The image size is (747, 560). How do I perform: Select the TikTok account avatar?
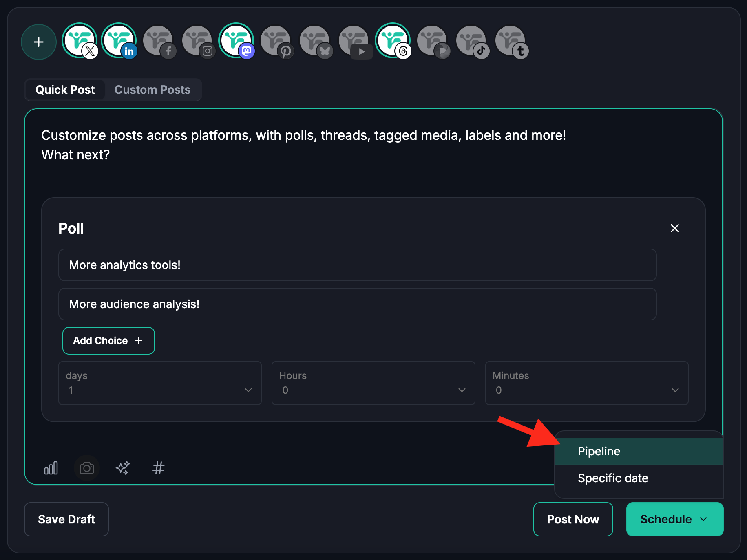pos(471,41)
